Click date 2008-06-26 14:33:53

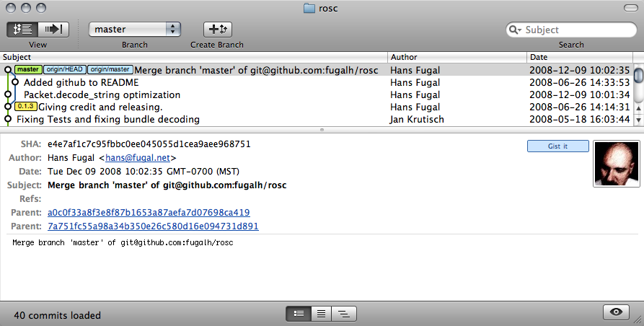(x=579, y=82)
